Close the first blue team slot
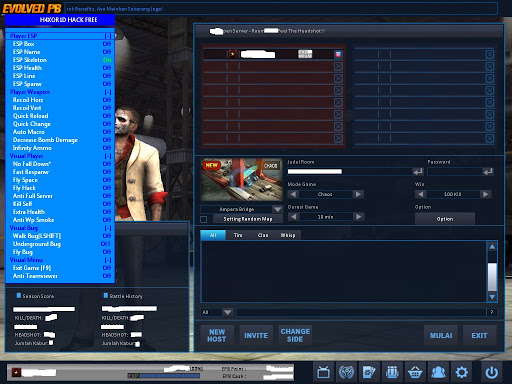512x384 pixels. [x=489, y=54]
